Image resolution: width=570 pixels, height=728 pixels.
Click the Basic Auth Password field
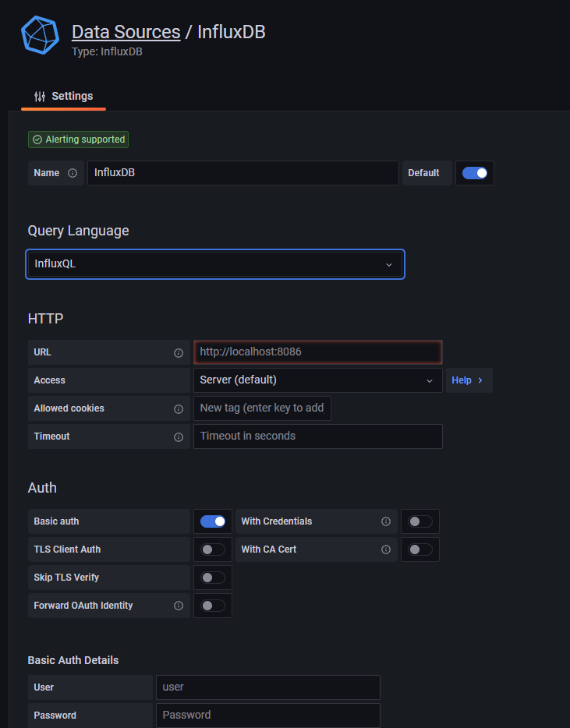[267, 715]
